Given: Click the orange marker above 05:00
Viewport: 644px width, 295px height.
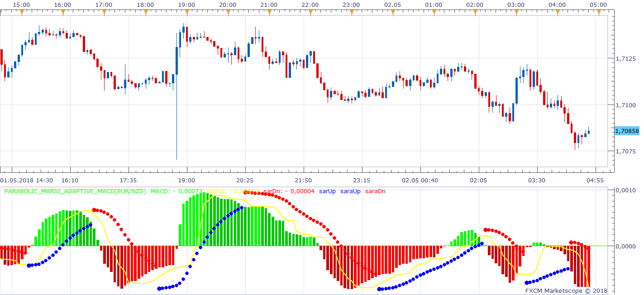Looking at the screenshot, I should pyautogui.click(x=598, y=12).
